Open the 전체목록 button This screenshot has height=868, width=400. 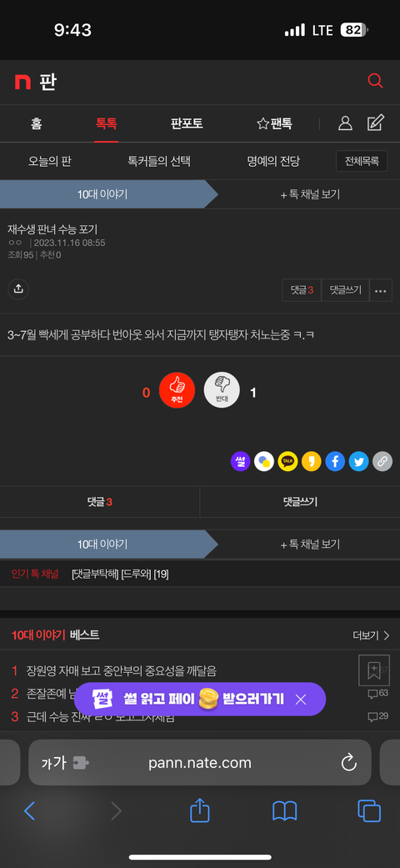coord(362,161)
